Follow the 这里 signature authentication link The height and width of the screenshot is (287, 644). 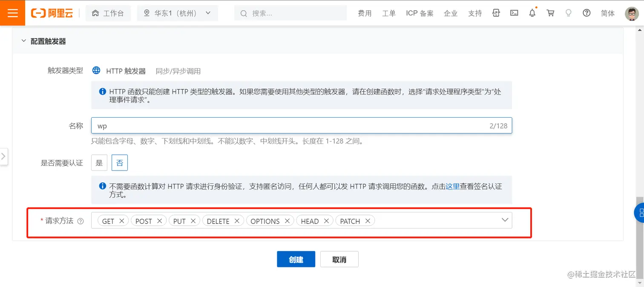click(453, 186)
